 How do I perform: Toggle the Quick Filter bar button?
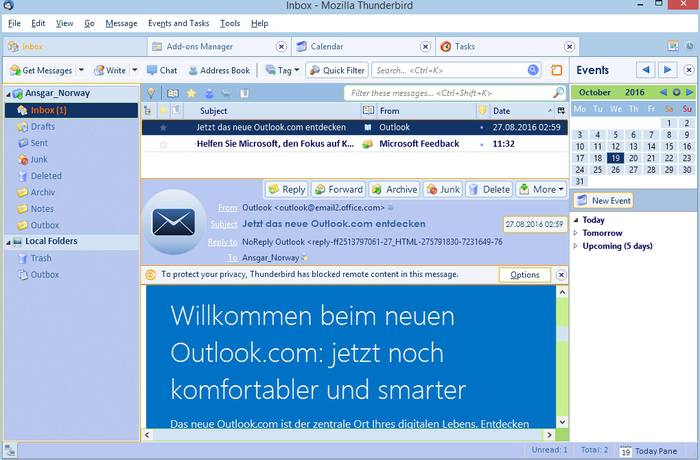tap(337, 70)
